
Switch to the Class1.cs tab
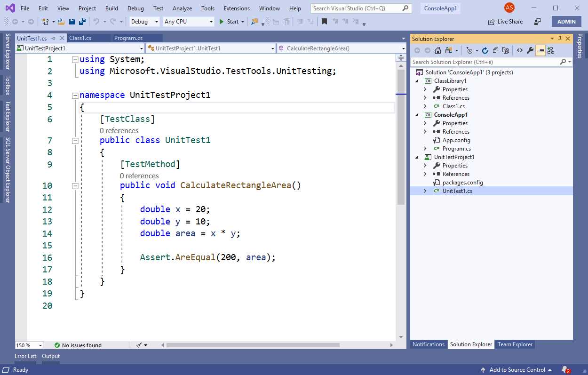click(x=88, y=38)
